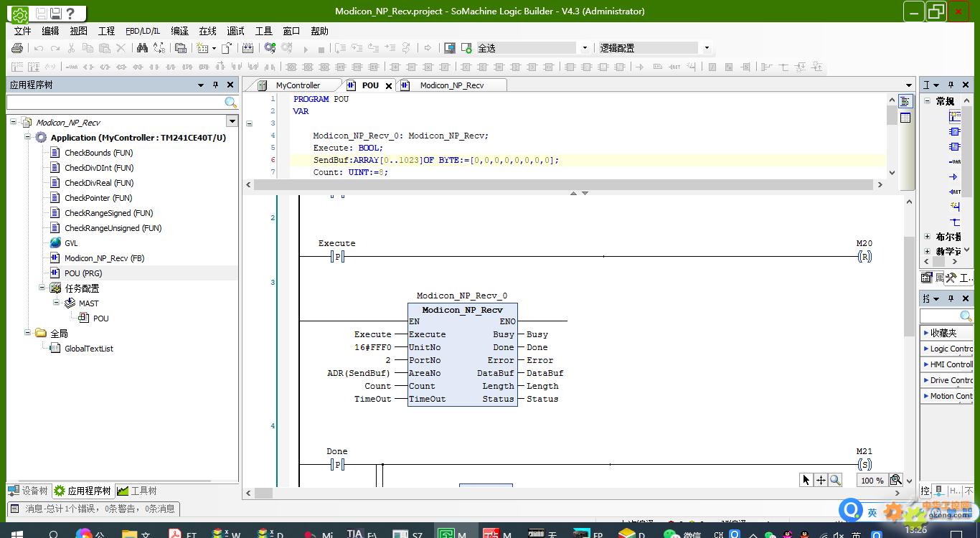Click the Find binoculars icon
The height and width of the screenshot is (538, 980).
pos(142,48)
